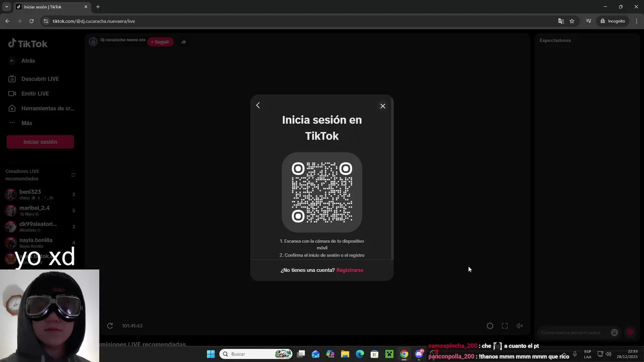Close the TikTok login dialog
644x362 pixels.
coord(383,106)
